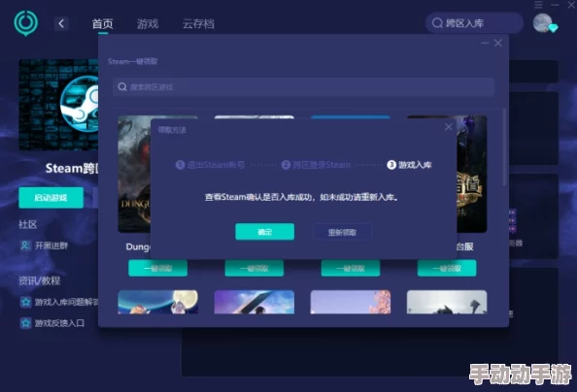This screenshot has height=392, width=577.
Task: Open the pink tree game thumbnail
Action: pos(351,302)
